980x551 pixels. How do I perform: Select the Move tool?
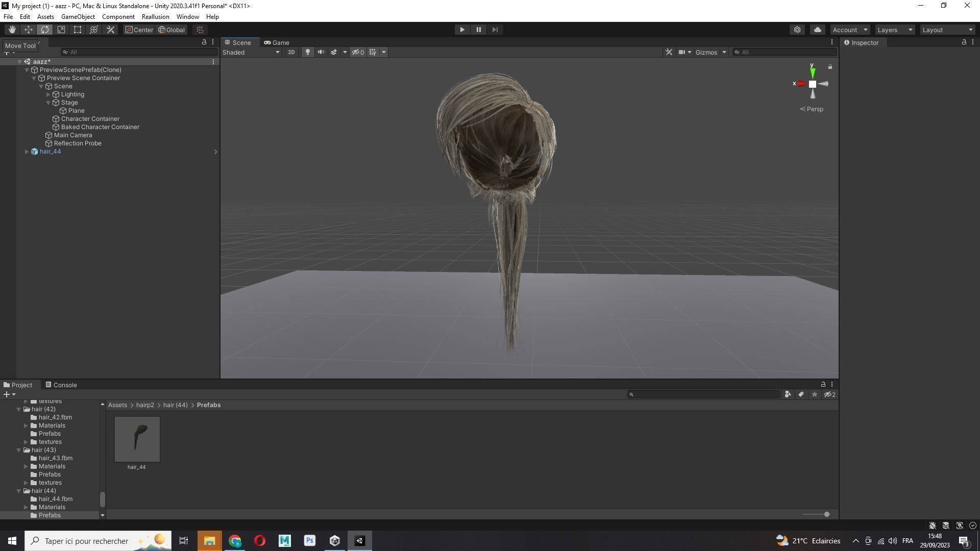click(x=29, y=30)
